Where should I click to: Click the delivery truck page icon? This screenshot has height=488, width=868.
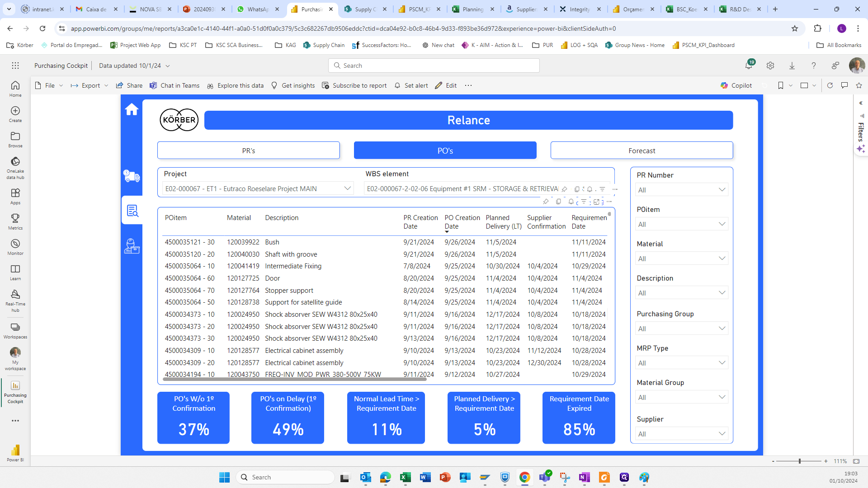click(x=132, y=176)
